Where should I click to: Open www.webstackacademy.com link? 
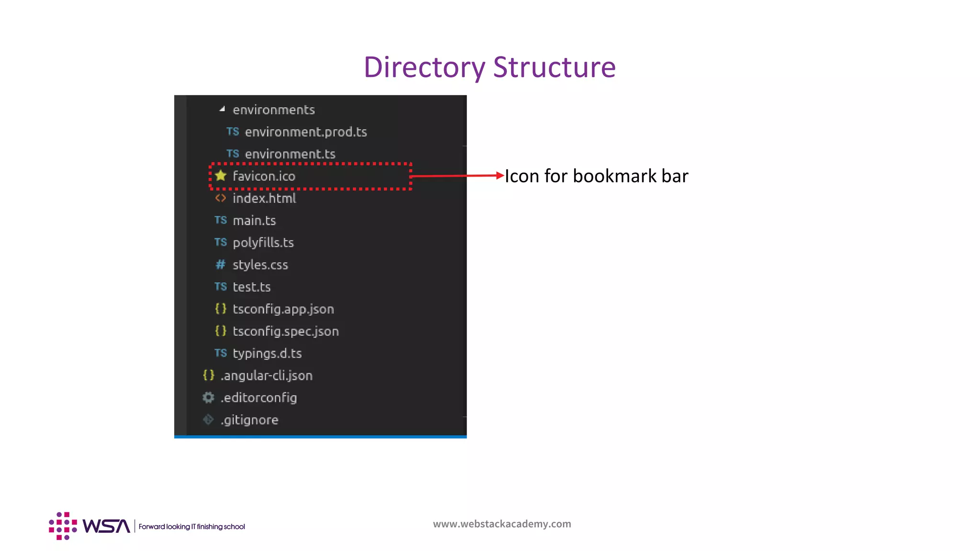(x=501, y=524)
